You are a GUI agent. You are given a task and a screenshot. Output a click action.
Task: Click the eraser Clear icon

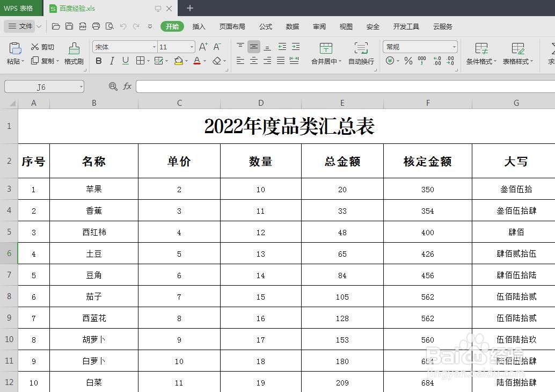tap(217, 61)
